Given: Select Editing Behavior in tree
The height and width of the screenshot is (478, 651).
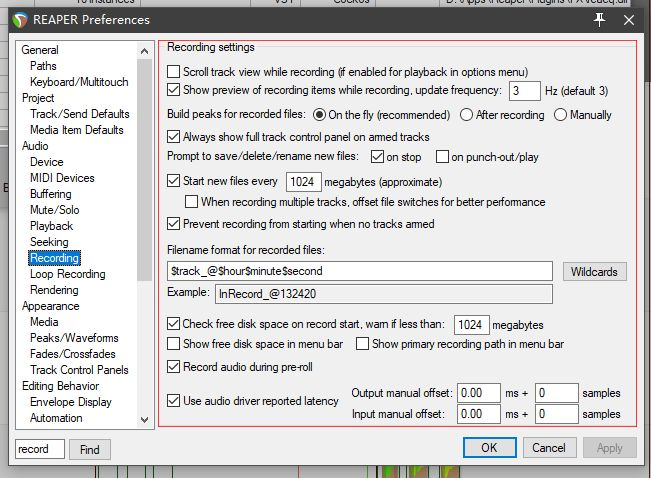Looking at the screenshot, I should pos(60,386).
